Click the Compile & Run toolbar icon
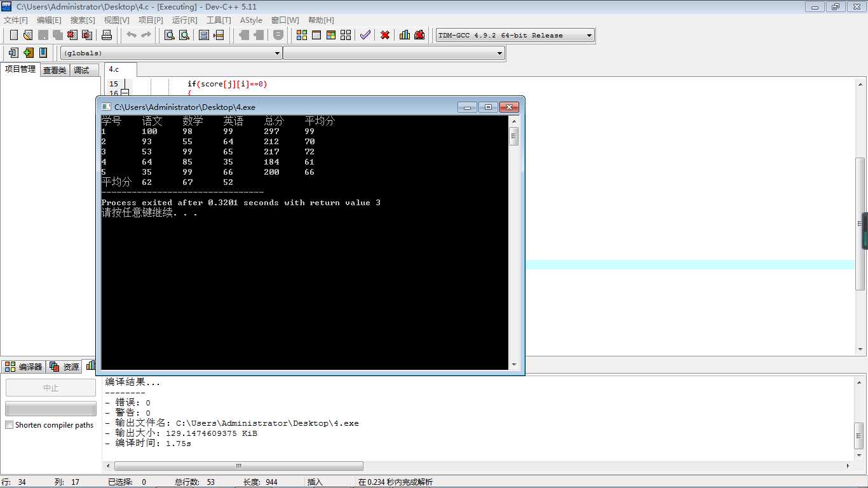Screen dimensions: 868x488 tap(331, 35)
